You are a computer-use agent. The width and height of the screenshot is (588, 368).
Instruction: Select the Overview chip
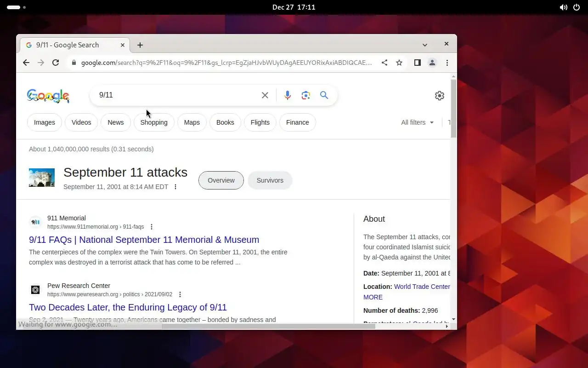(221, 180)
